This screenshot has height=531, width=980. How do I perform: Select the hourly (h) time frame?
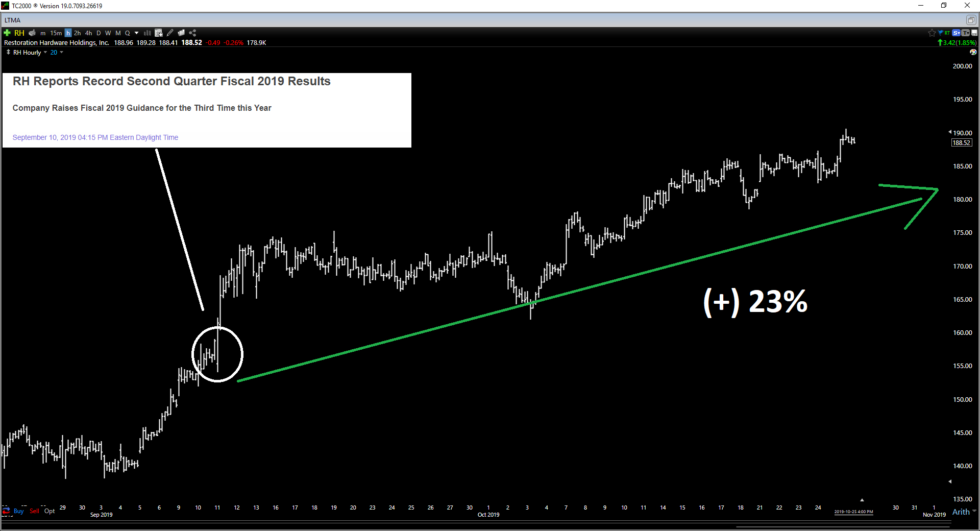tap(68, 33)
